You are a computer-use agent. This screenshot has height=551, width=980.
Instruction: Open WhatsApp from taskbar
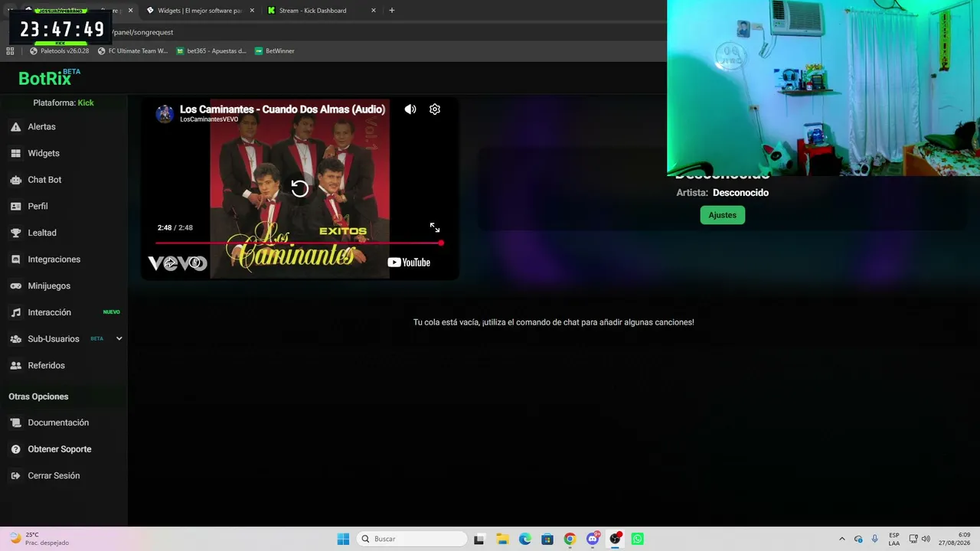click(x=637, y=539)
